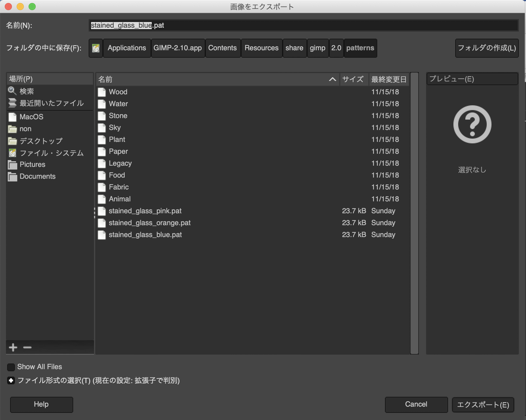Open 最近開いたファイル via its clock icon
Image resolution: width=526 pixels, height=420 pixels.
[12, 103]
